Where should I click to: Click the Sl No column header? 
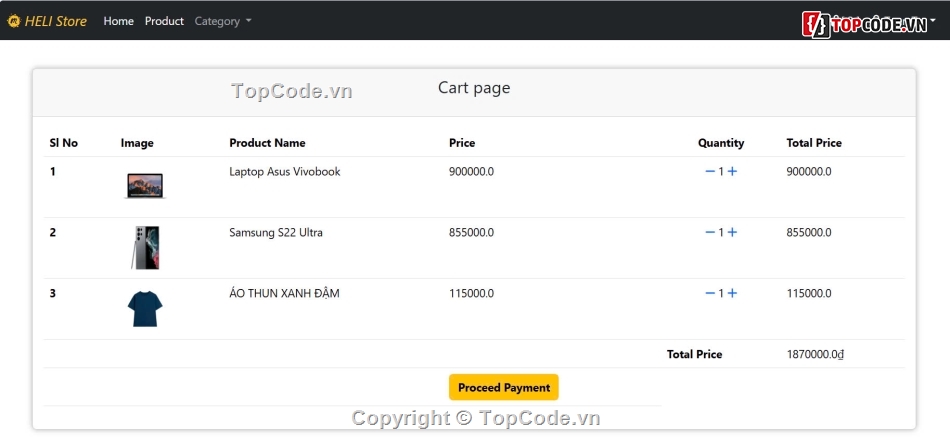point(64,143)
